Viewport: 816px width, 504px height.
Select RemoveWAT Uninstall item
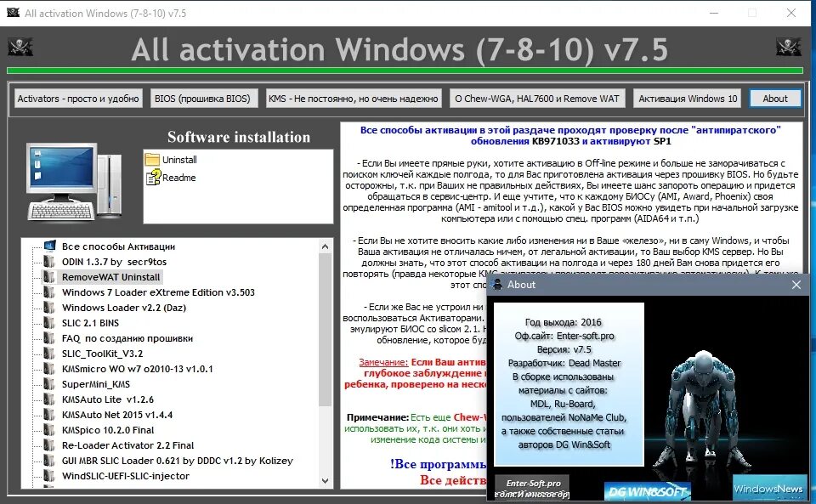(110, 277)
